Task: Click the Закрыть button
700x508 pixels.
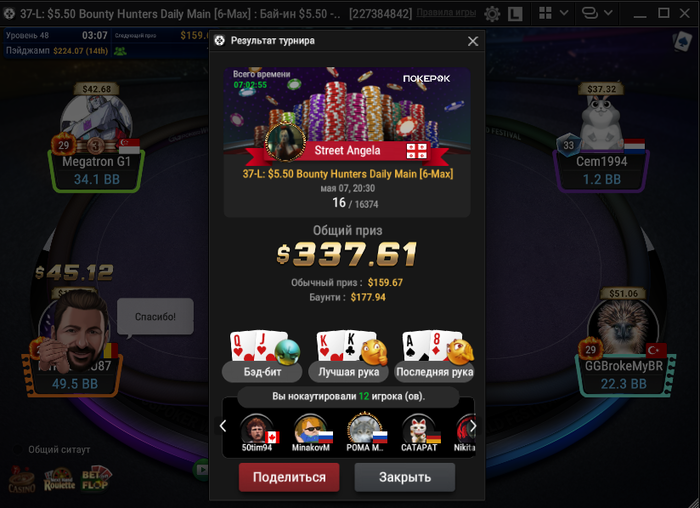Action: [405, 477]
